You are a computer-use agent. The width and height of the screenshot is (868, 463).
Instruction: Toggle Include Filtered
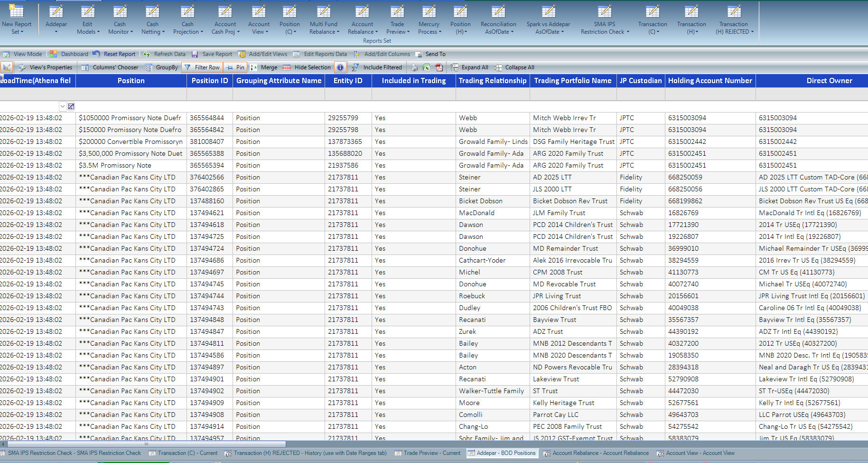[377, 67]
